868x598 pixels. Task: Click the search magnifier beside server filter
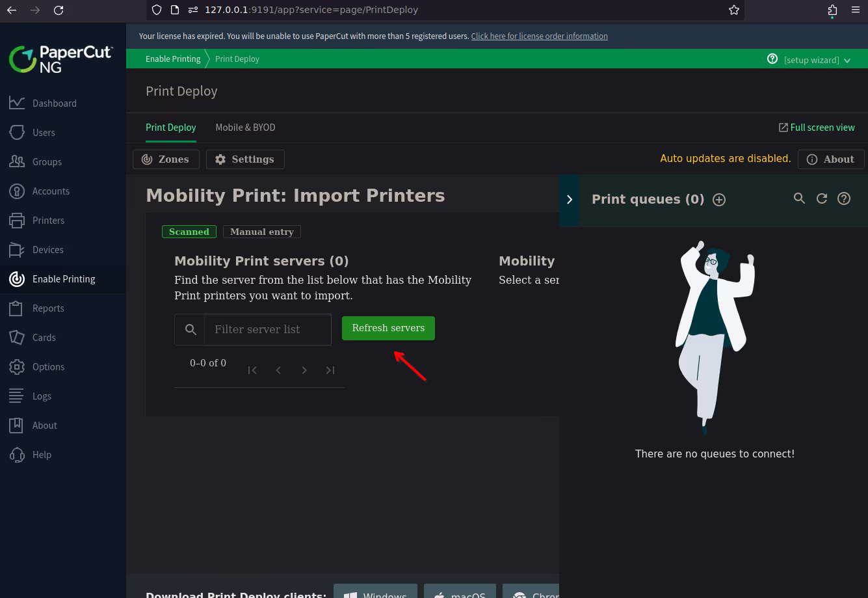191,330
